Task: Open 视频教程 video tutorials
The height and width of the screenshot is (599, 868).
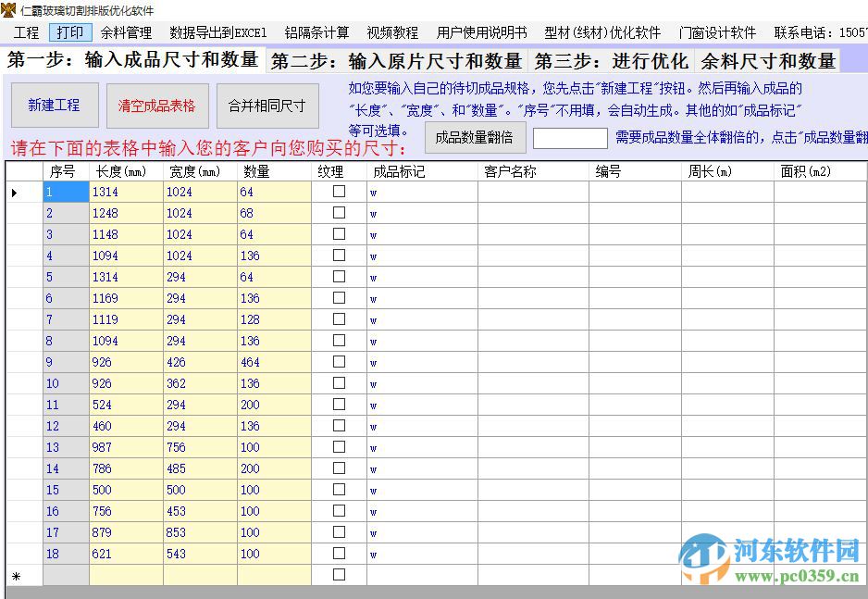Action: (x=391, y=31)
